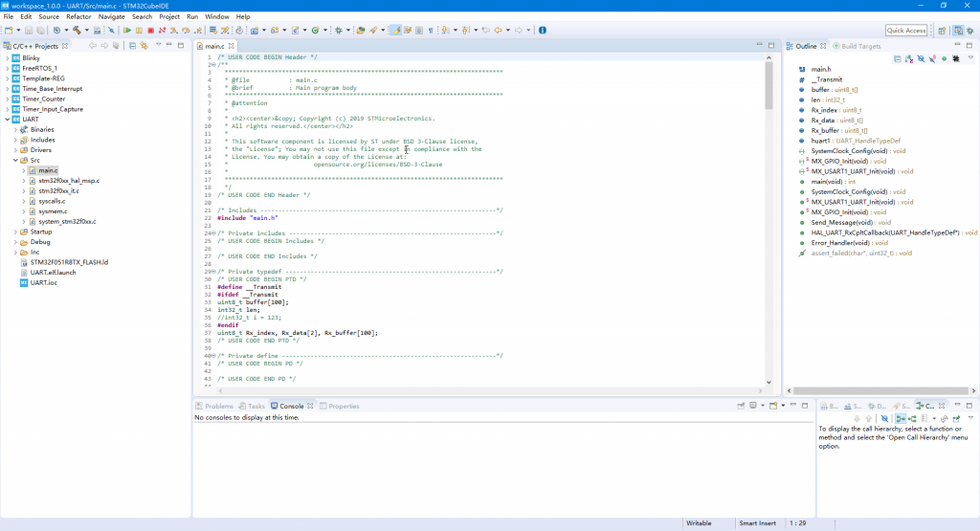Toggle Hide Variables filter in Call Hierarchy
The height and width of the screenshot is (531, 980).
click(x=884, y=418)
